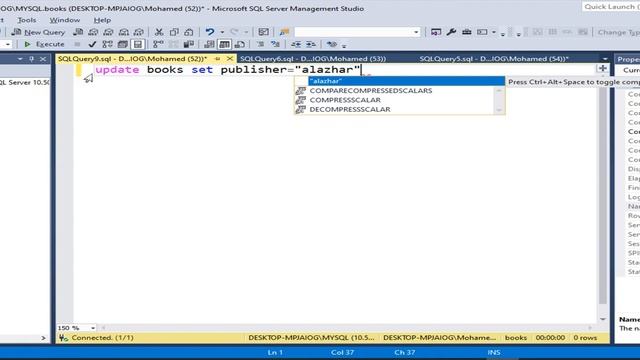This screenshot has width=640, height=360.
Task: Display the Estimated Execution Plan
Action: pos(107,44)
